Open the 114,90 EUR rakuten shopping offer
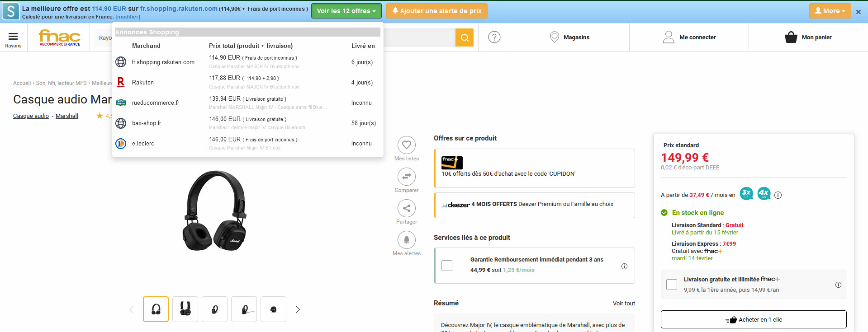868x332 pixels. click(248, 62)
